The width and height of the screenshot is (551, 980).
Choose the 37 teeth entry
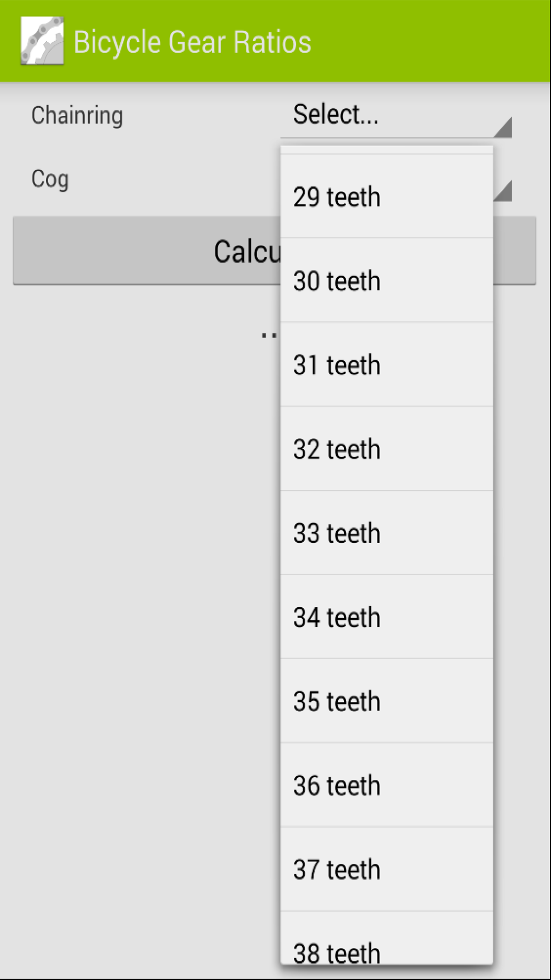387,869
